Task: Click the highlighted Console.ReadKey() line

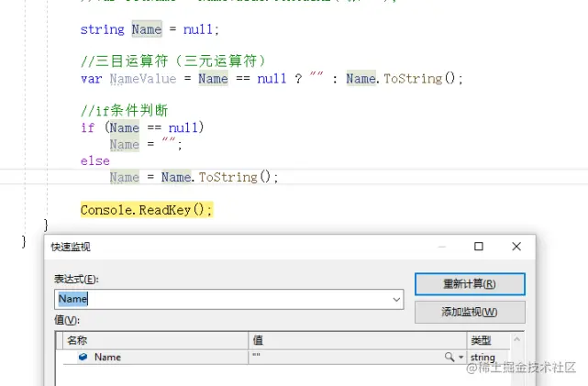Action: (147, 209)
